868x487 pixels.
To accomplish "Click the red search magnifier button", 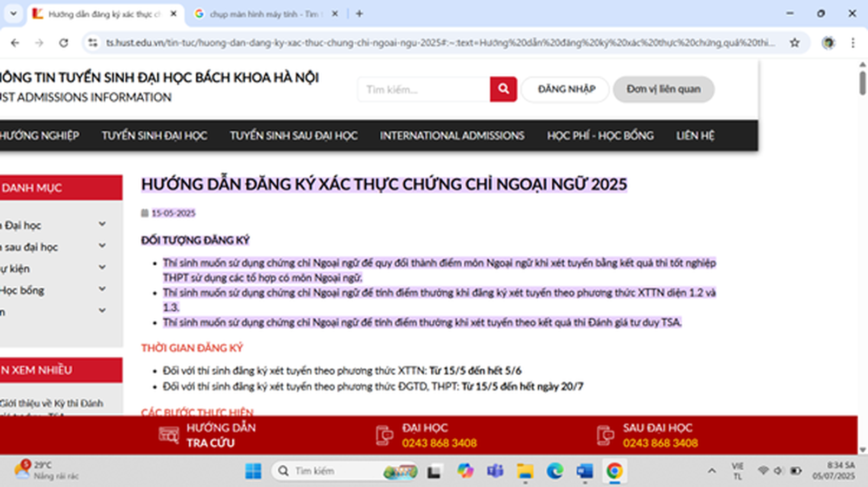I will coord(503,89).
